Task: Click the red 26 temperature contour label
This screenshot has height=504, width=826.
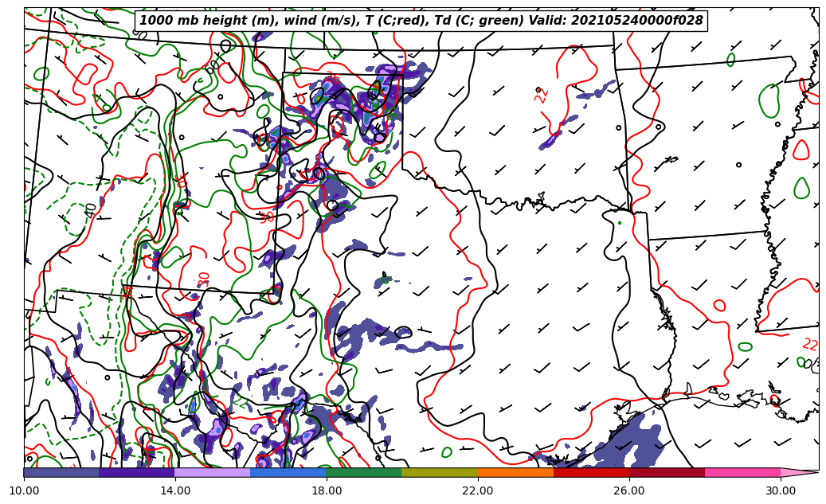Action: pos(332,79)
